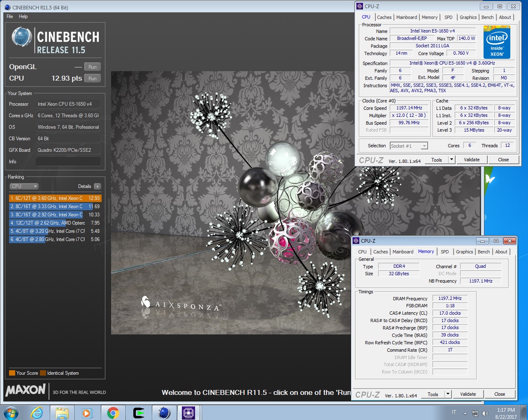Open Bench tab in lower CPU-Z window
Screen dimensions: 528x420
coord(484,252)
